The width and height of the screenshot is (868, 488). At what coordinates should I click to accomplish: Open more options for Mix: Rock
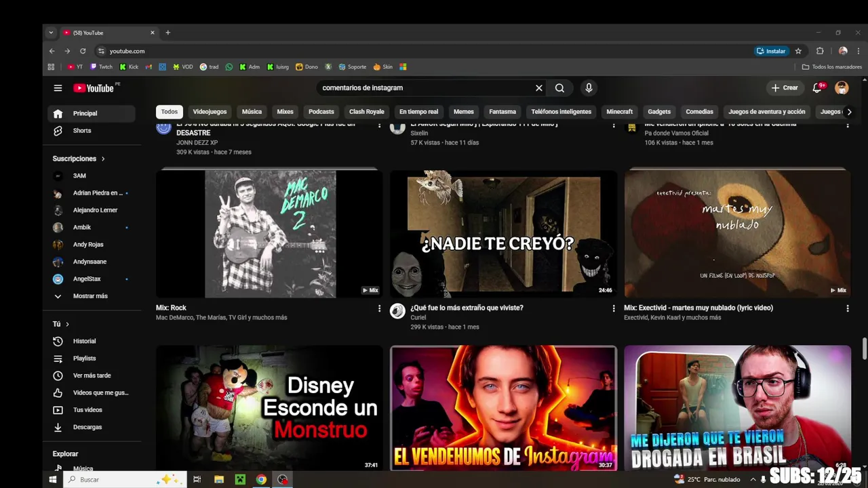coord(379,308)
